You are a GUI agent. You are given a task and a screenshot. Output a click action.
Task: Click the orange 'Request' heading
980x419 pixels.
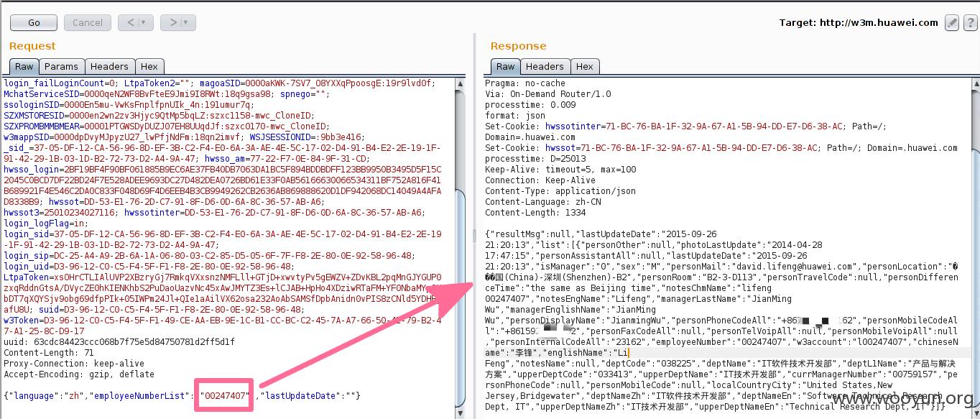(32, 46)
